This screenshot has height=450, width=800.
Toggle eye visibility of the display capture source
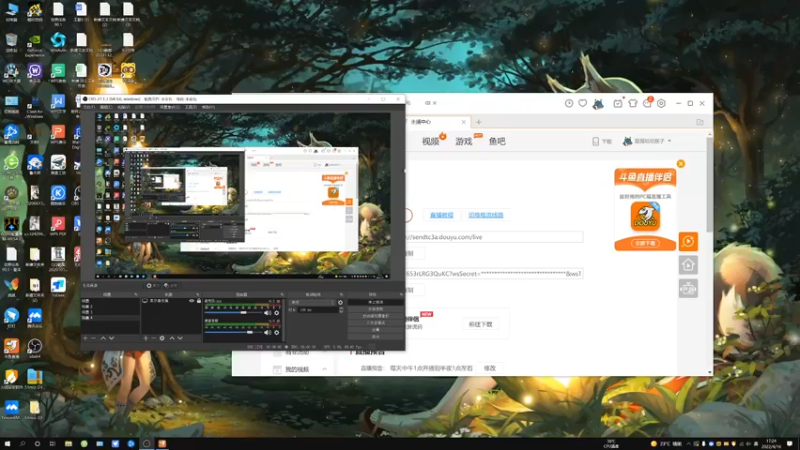click(x=192, y=301)
